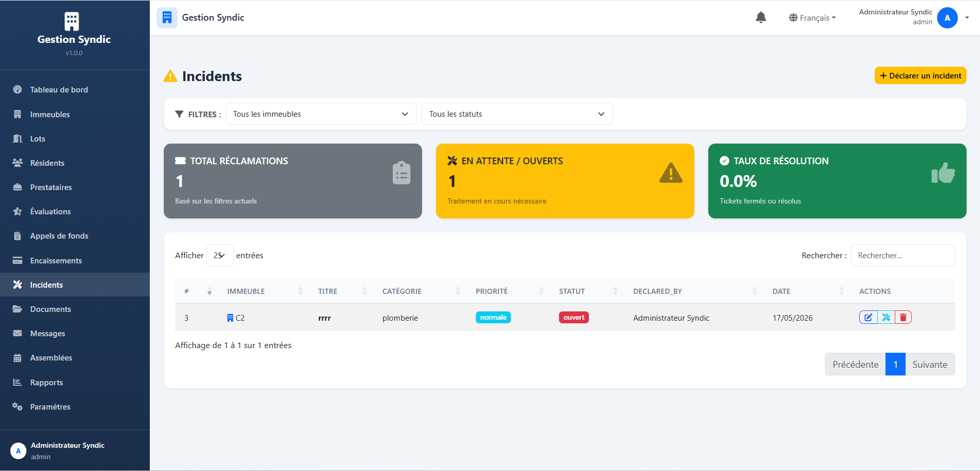
Task: Click the yellow Incidents title warning icon
Action: (x=170, y=76)
